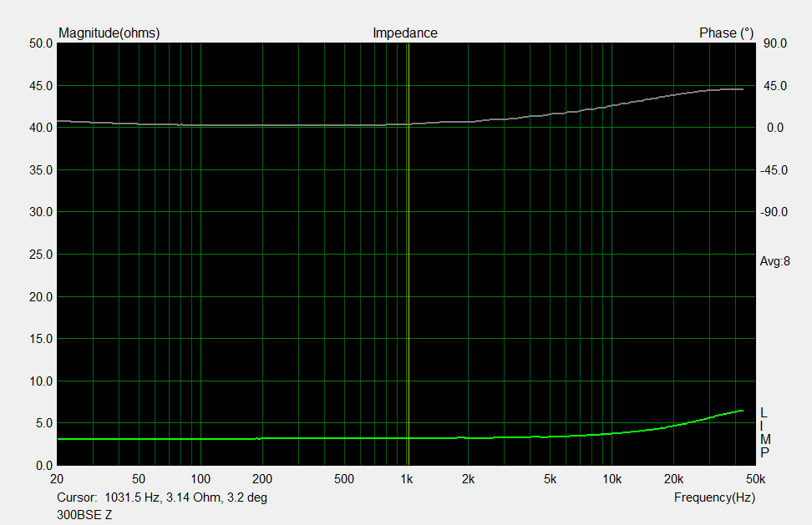Click the 2k frequency axis label

pos(468,479)
